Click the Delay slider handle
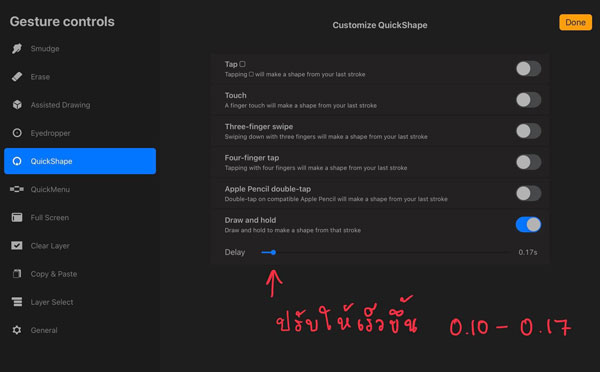600x372 pixels. coord(273,252)
